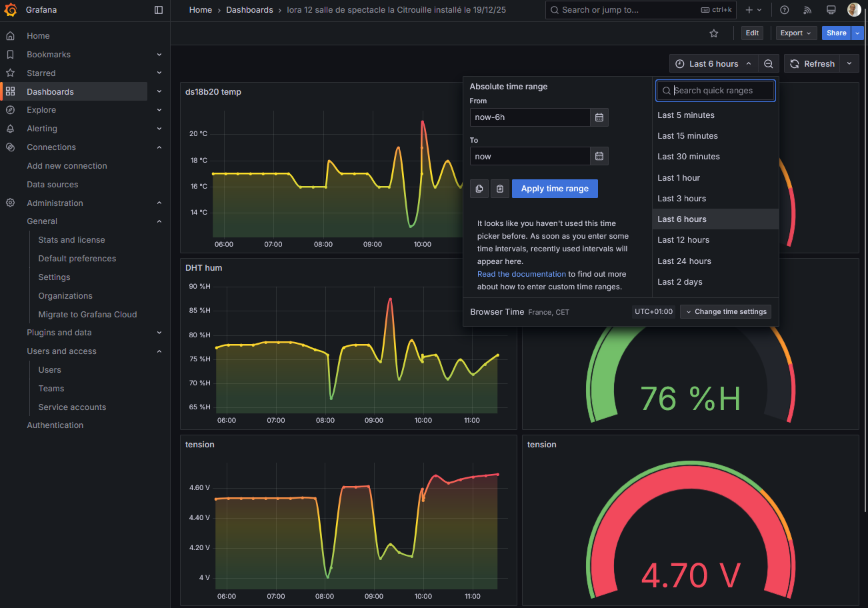Open the Read the documentation link
The height and width of the screenshot is (608, 868).
click(521, 274)
